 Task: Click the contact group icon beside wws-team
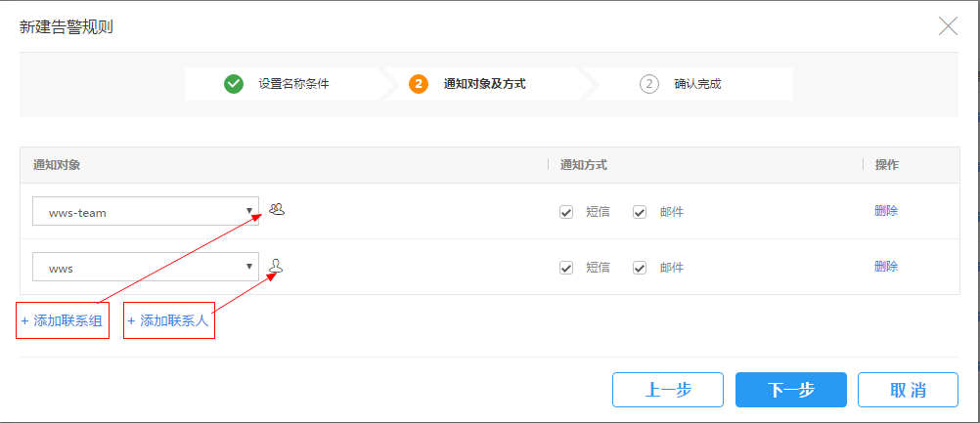tap(277, 210)
